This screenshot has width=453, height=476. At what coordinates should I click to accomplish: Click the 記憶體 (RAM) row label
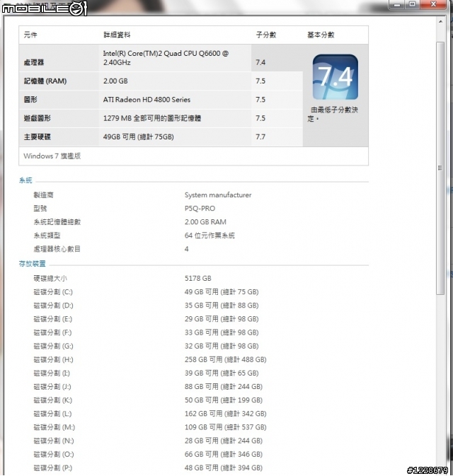point(45,81)
